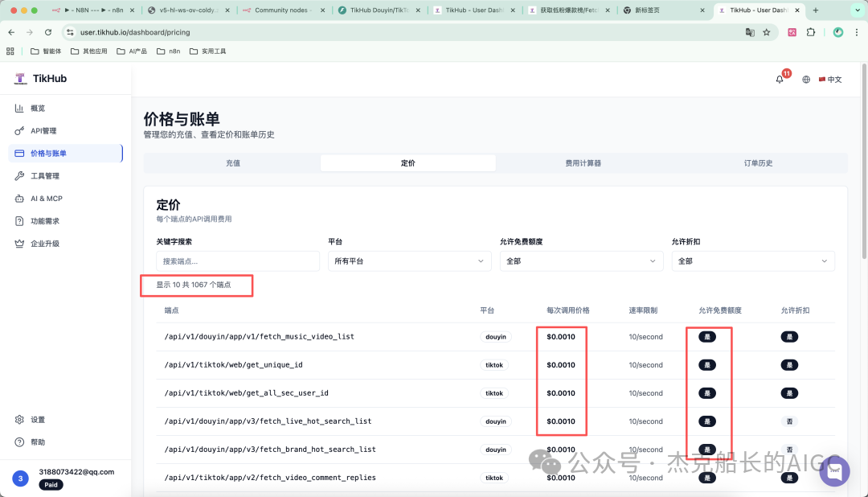Switch to the 充值 tab

point(232,163)
